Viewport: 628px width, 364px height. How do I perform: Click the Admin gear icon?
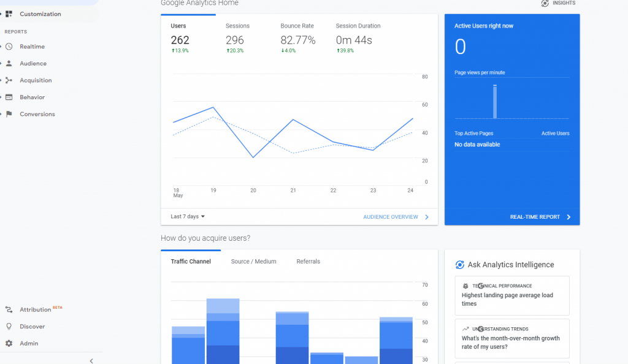9,343
